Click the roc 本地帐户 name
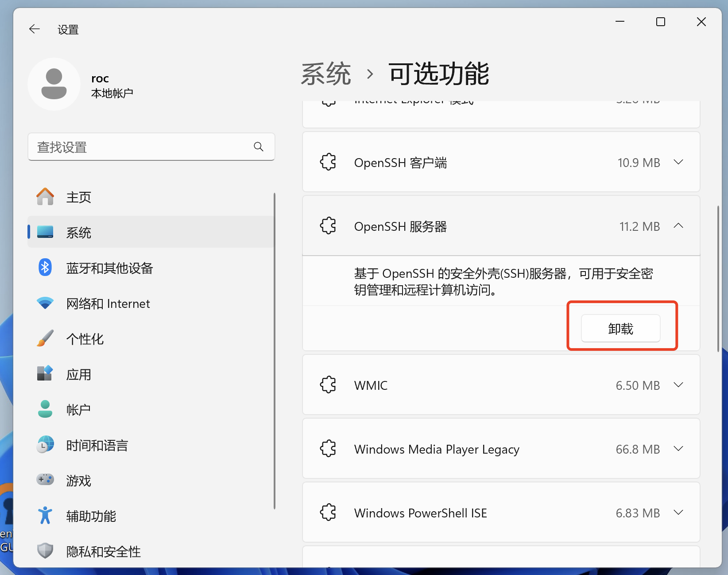 (x=112, y=85)
